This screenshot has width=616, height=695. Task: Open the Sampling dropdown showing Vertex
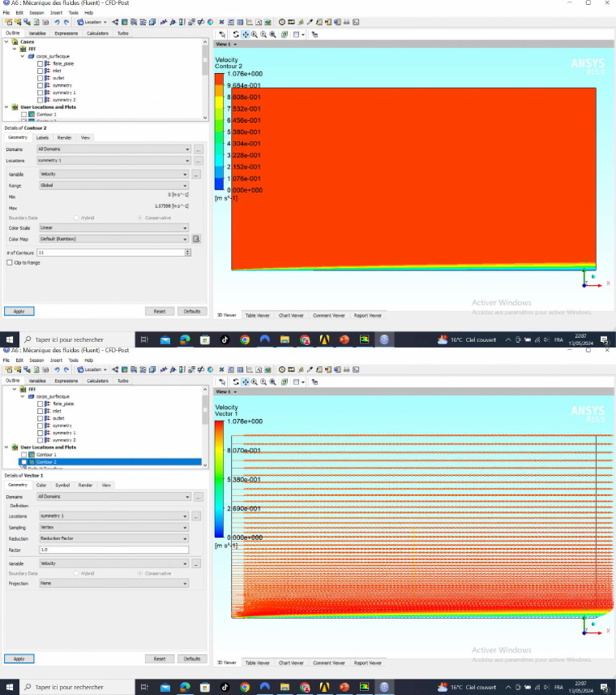coord(114,527)
